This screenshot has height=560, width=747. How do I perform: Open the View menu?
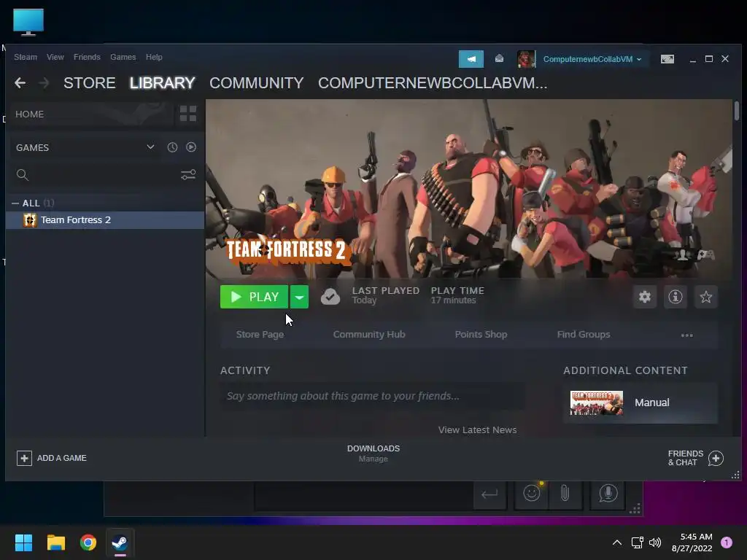point(55,57)
